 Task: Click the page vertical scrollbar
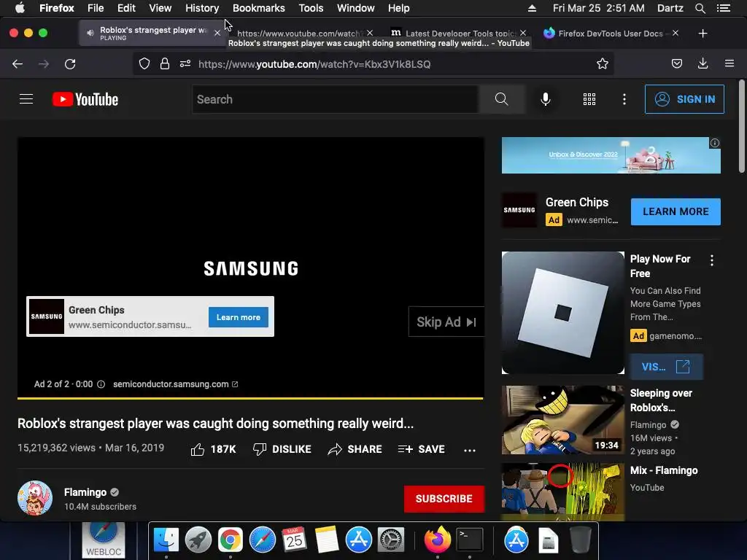coord(741,126)
